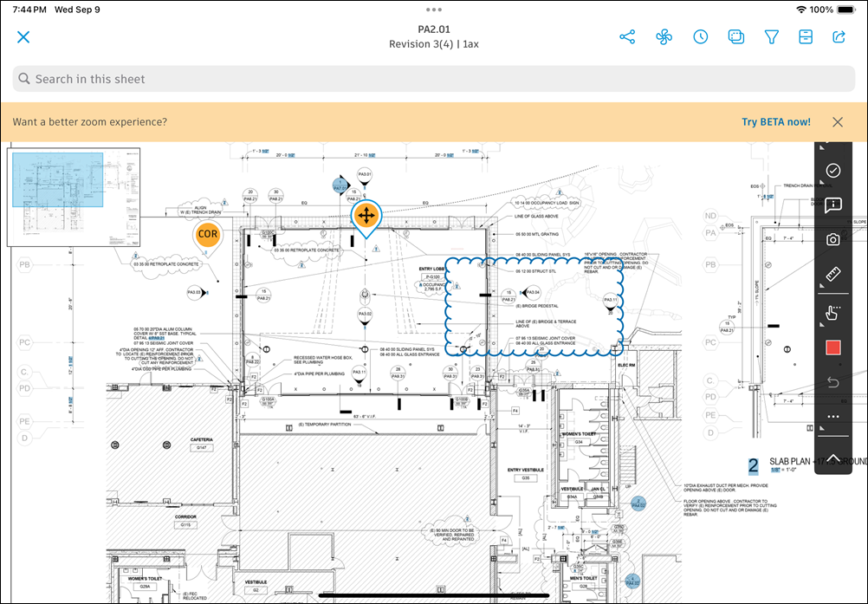Tap the blue PA7.01 detail callout link
Screen dimensions: 868x604
tap(340, 186)
